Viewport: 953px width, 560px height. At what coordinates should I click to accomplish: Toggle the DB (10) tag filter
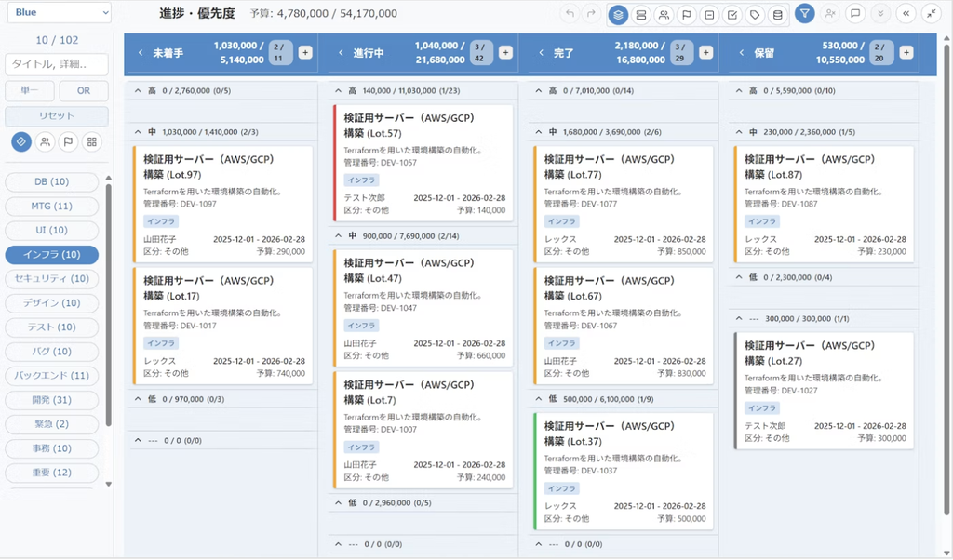52,181
